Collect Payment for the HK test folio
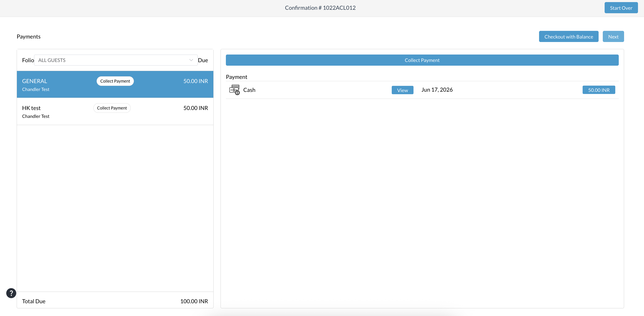 (x=112, y=108)
